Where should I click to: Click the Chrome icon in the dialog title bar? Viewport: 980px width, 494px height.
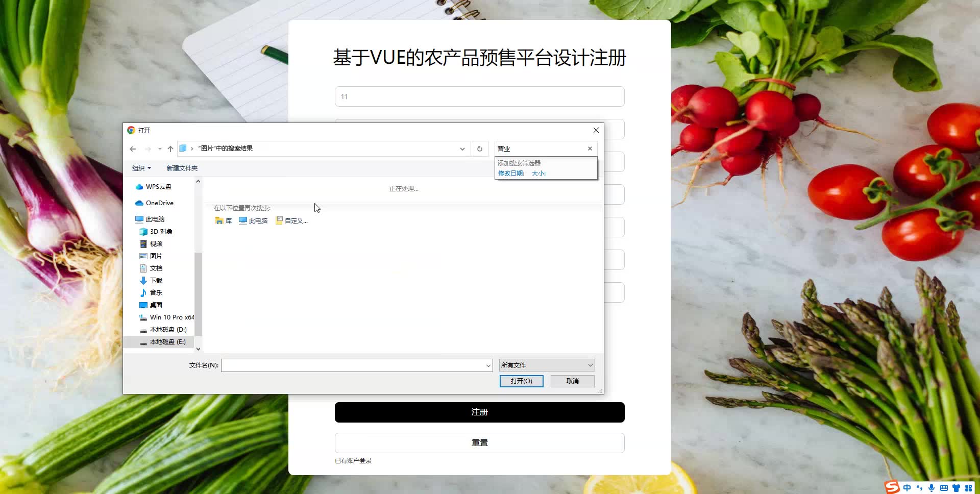(x=131, y=130)
